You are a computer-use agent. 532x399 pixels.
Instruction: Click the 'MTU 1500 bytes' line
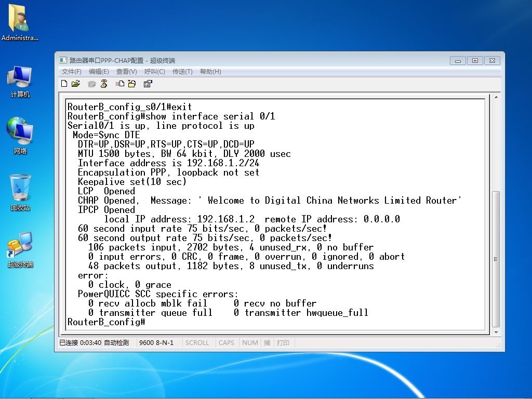[x=184, y=154]
